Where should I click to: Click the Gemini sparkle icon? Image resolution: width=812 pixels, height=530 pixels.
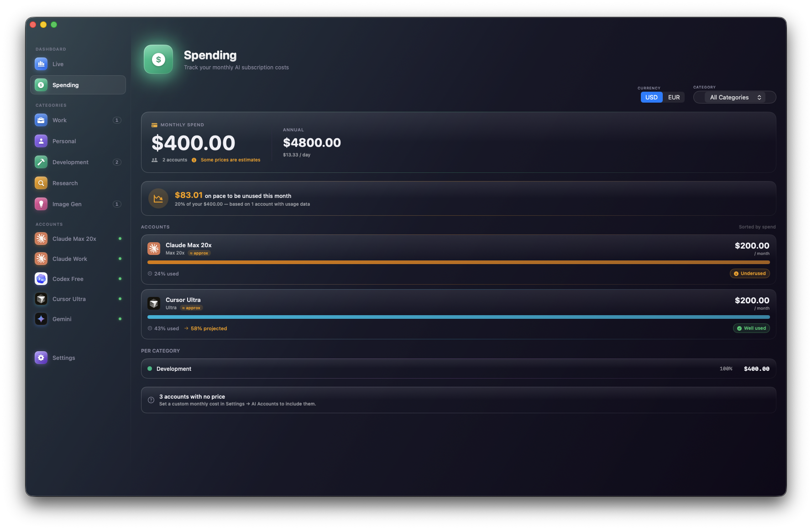click(x=41, y=319)
